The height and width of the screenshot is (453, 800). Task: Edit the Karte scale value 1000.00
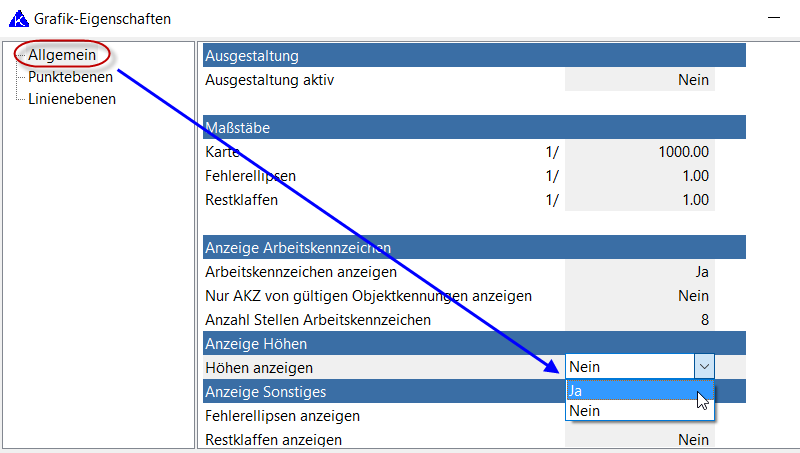click(640, 152)
